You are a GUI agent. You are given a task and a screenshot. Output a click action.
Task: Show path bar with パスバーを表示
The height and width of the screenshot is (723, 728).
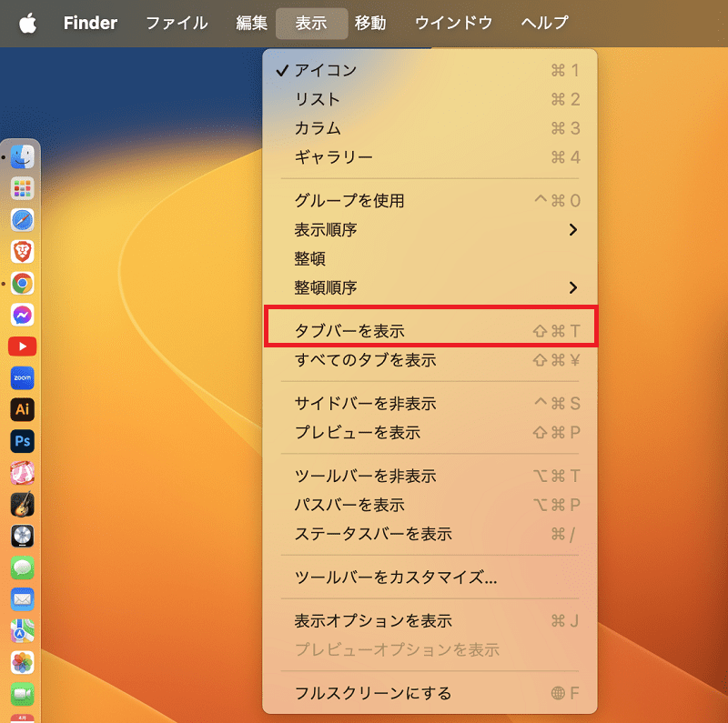coord(430,505)
